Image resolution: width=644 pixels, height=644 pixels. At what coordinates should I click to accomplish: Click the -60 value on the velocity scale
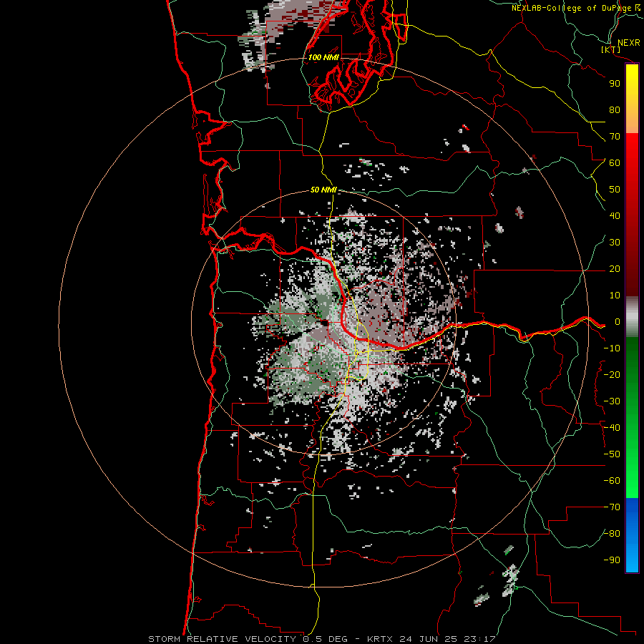click(612, 481)
